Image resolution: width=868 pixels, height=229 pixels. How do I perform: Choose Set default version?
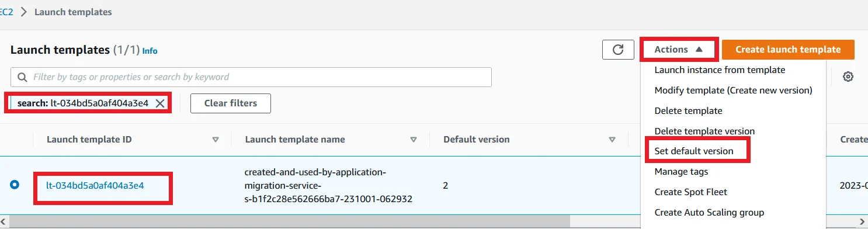(x=694, y=151)
